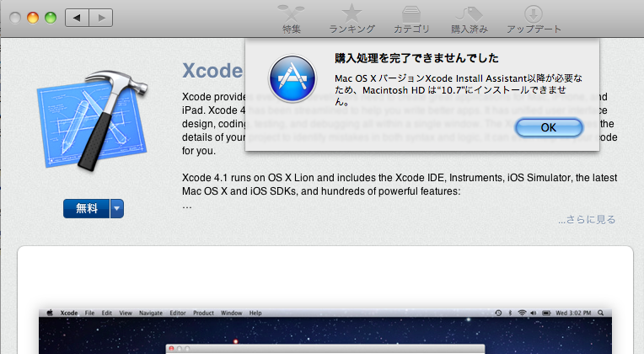Open the Navigate menu in the preview screenshot
Image resolution: width=644 pixels, height=354 pixels.
coord(151,313)
